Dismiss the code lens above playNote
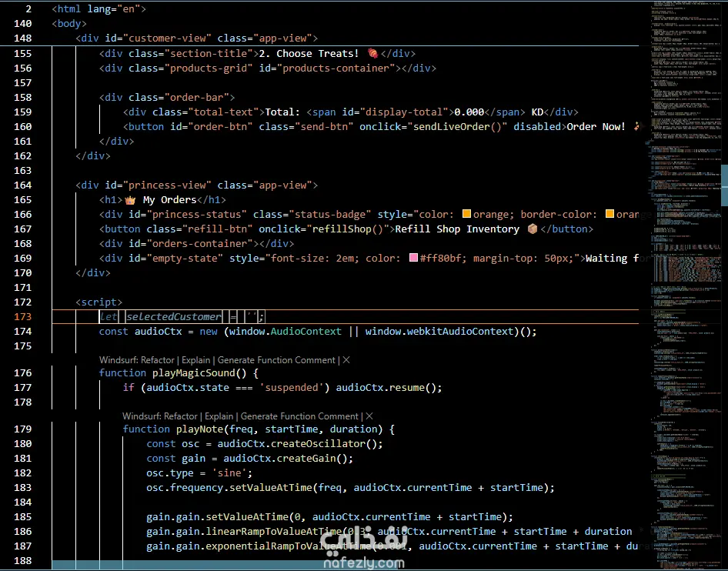 (x=369, y=416)
